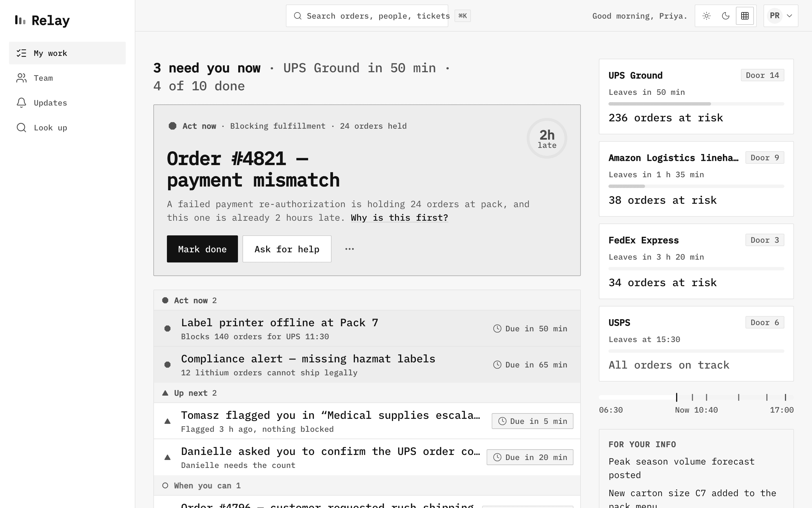
Task: Open the PR account dropdown chevron
Action: click(789, 16)
